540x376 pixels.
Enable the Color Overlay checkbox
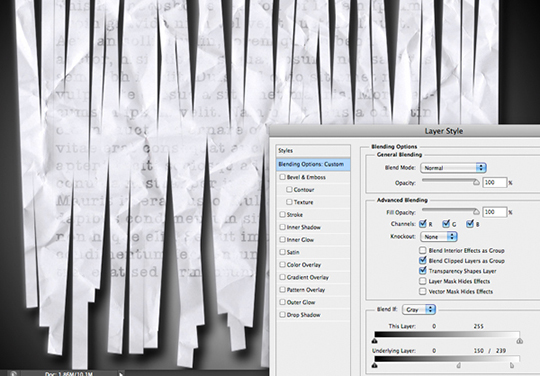point(282,264)
